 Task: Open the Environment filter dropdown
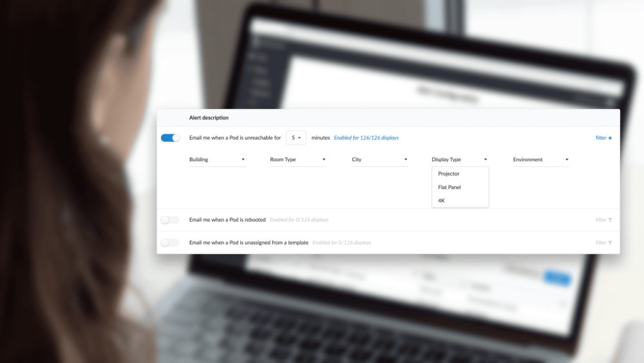(x=541, y=159)
